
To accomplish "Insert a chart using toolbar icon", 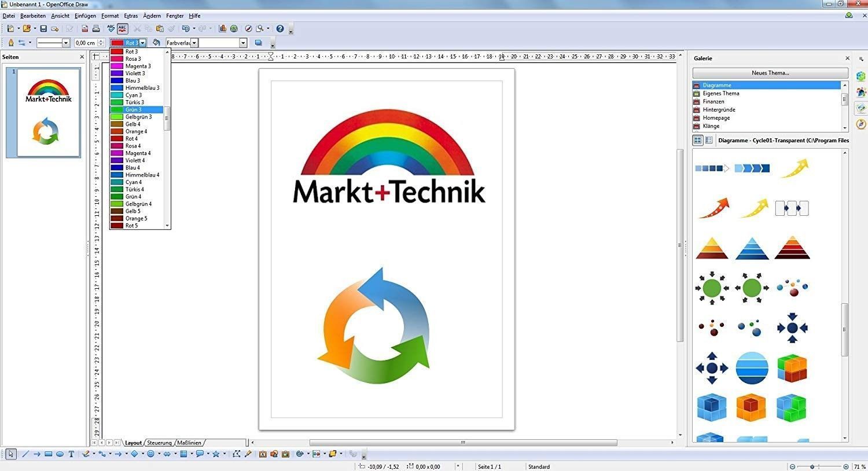I will coord(223,28).
